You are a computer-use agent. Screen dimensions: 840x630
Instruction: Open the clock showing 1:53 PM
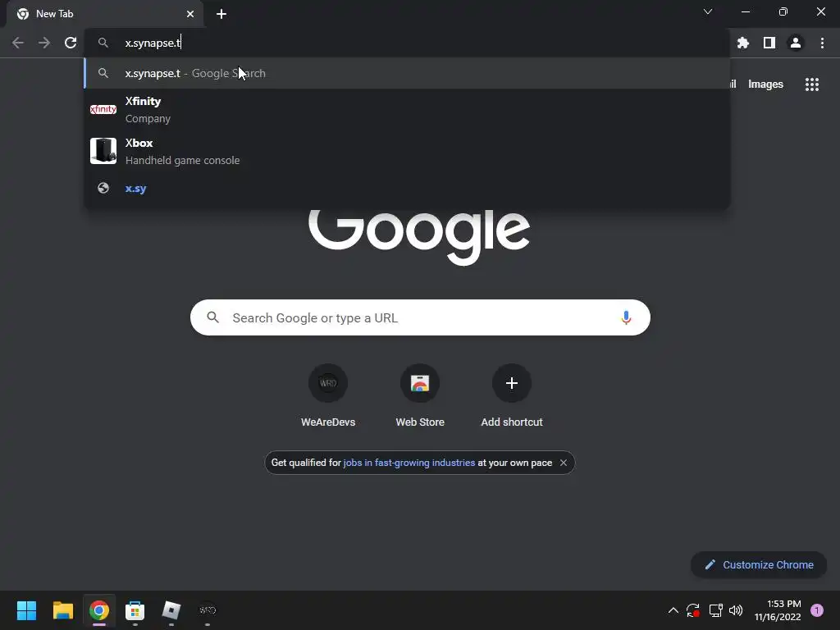coord(778,610)
